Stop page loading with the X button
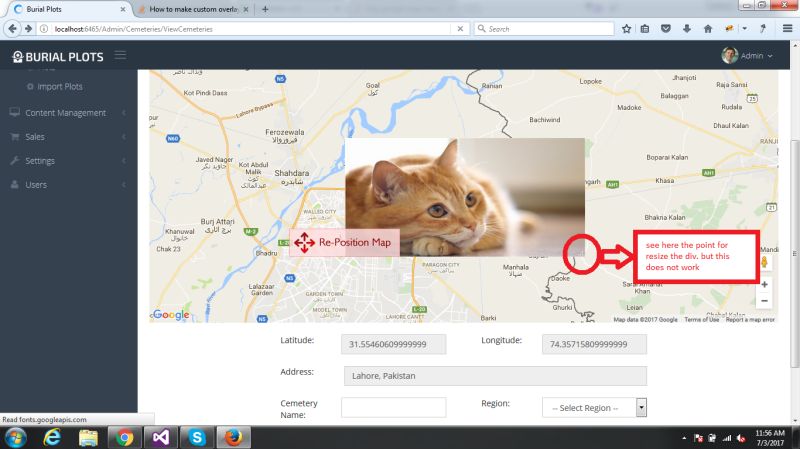This screenshot has width=800, height=449. [460, 29]
